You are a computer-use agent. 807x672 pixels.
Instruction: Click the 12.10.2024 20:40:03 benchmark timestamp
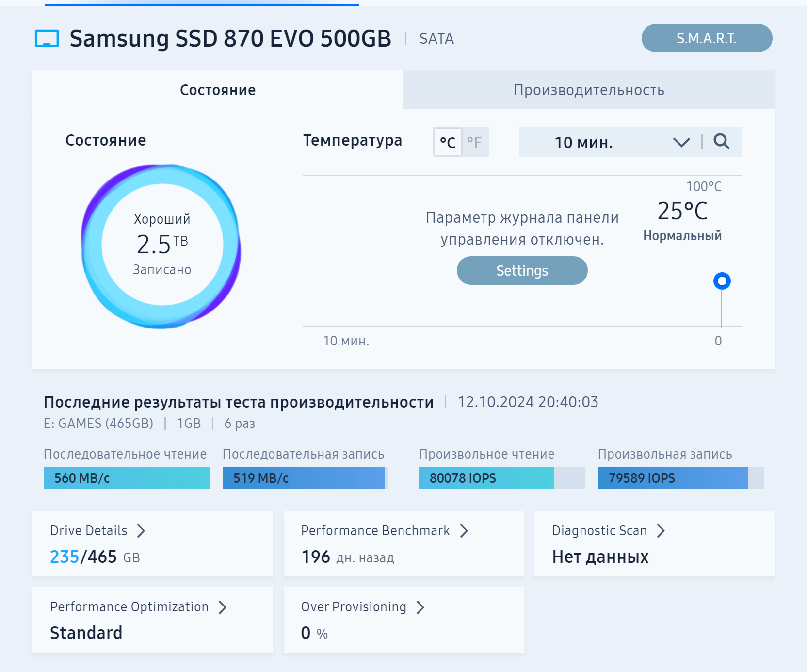(x=528, y=402)
